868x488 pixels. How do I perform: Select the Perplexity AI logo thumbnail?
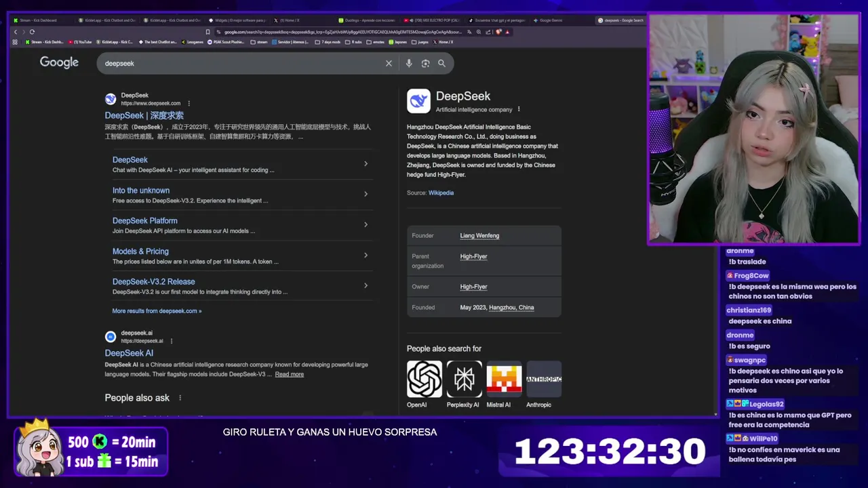coord(465,379)
